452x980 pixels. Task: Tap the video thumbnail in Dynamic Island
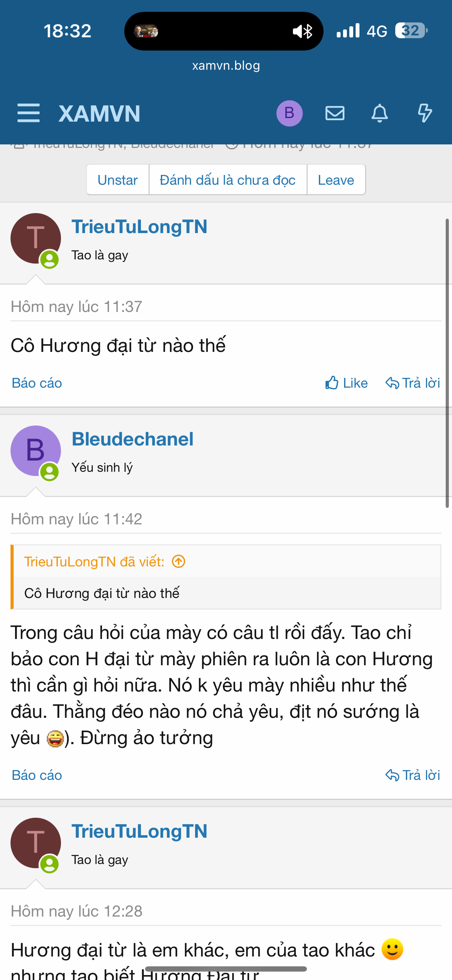pyautogui.click(x=146, y=31)
